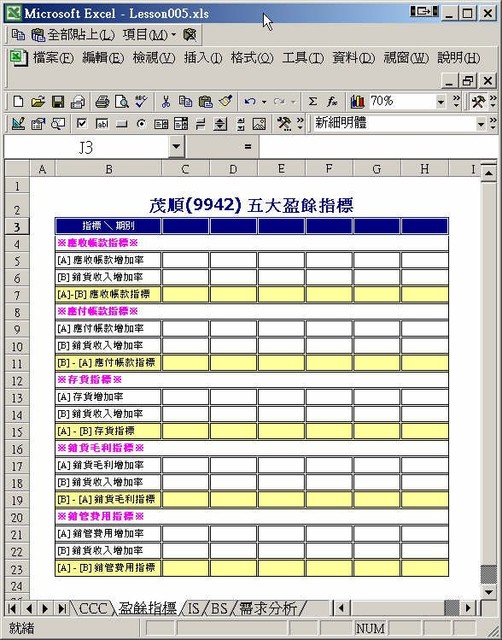Open clipboard Items dropdown menu
Screen dimensions: 502x640
click(x=149, y=35)
